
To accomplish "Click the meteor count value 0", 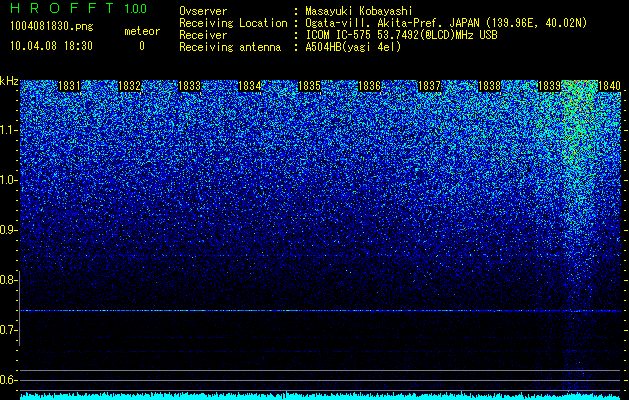I will [142, 46].
